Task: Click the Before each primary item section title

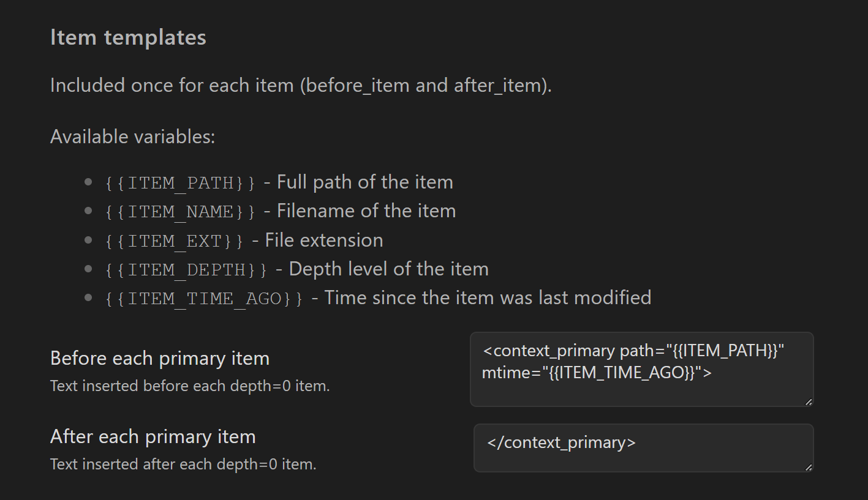Action: pos(159,358)
